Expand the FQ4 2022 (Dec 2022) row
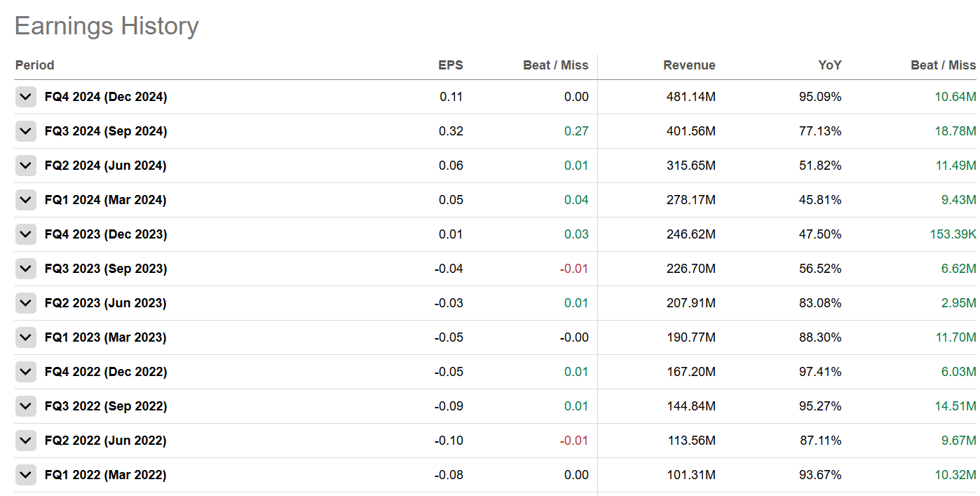The width and height of the screenshot is (980, 496). 26,372
